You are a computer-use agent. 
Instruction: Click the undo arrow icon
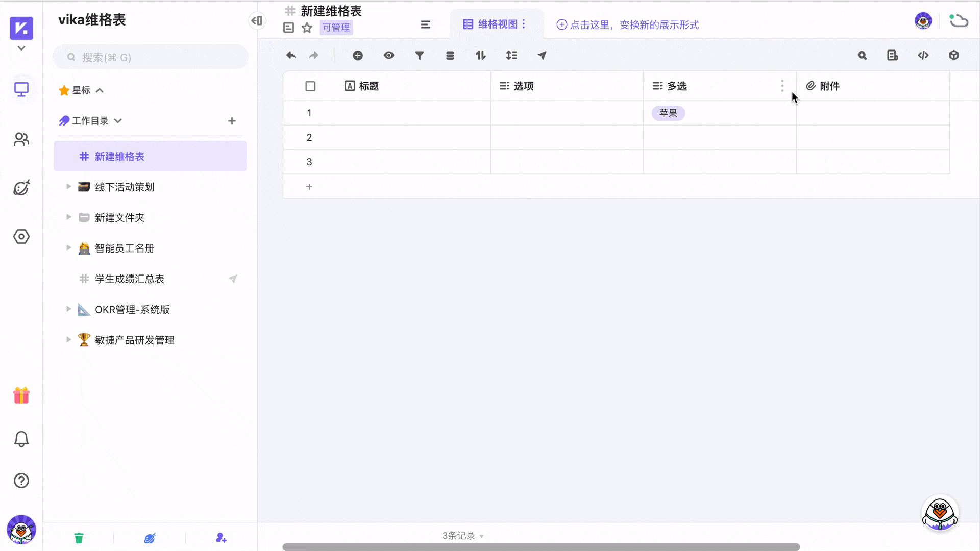291,55
